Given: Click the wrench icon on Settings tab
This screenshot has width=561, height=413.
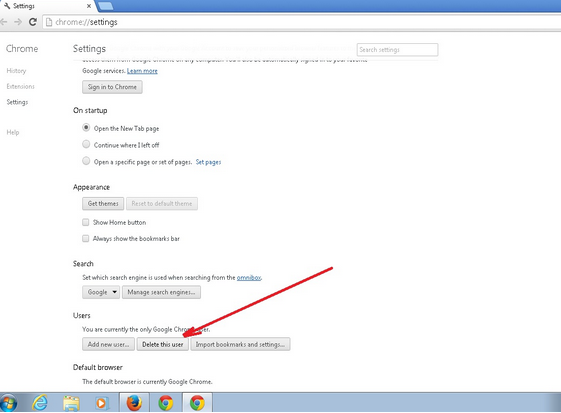Looking at the screenshot, I should [x=7, y=6].
